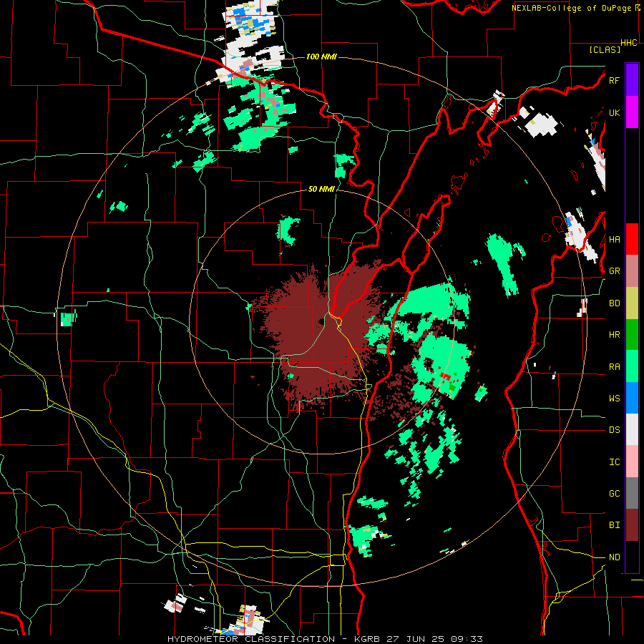Click the GC legend label

click(x=614, y=494)
